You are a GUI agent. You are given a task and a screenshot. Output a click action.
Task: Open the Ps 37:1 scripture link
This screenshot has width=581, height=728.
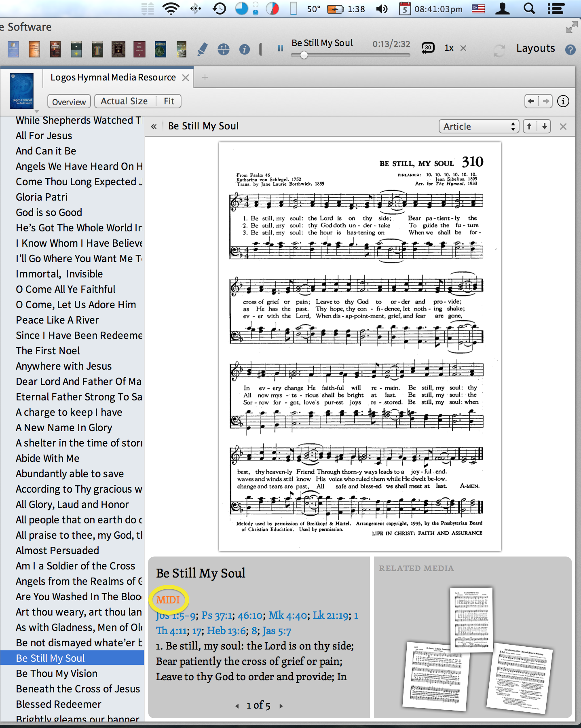(217, 616)
